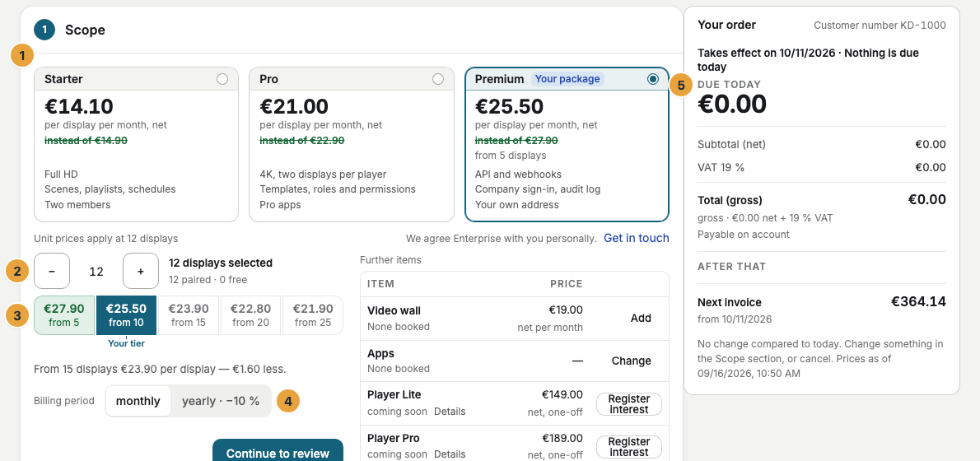Increase display count with plus button
Image resolution: width=980 pixels, height=461 pixels.
point(141,271)
